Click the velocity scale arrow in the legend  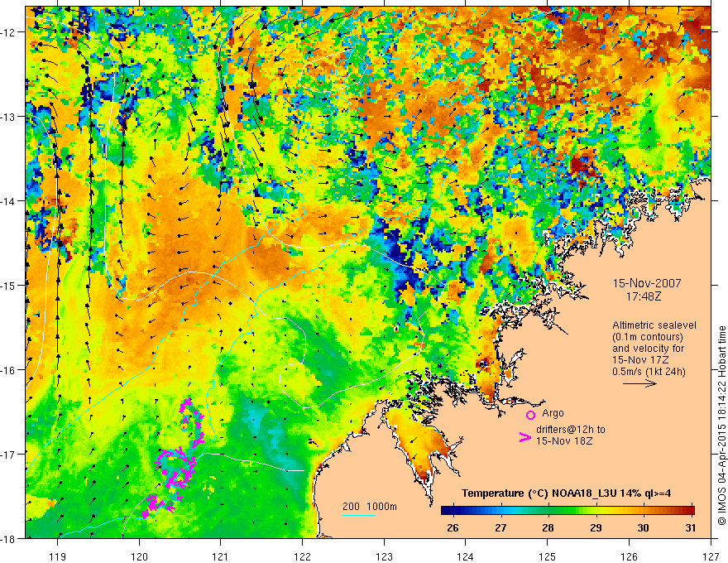(x=639, y=383)
